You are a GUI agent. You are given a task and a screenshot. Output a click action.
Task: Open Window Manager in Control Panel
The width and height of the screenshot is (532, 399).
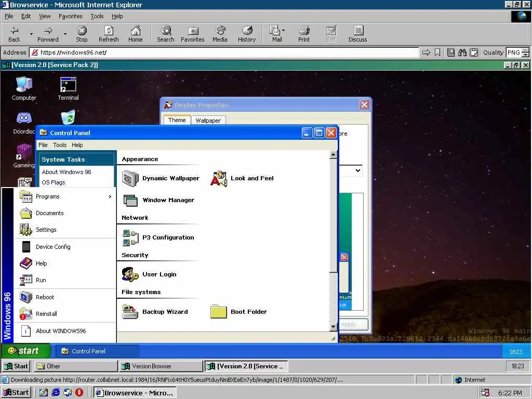point(158,200)
